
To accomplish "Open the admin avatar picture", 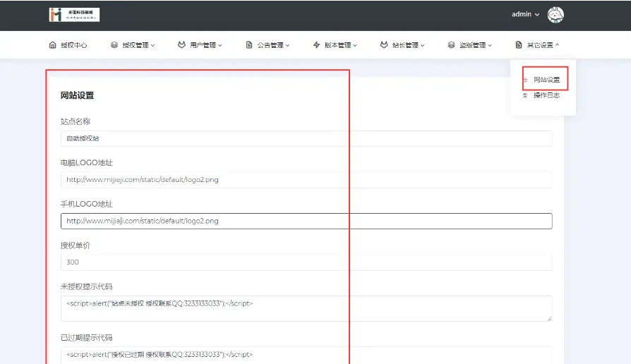I will coord(555,15).
